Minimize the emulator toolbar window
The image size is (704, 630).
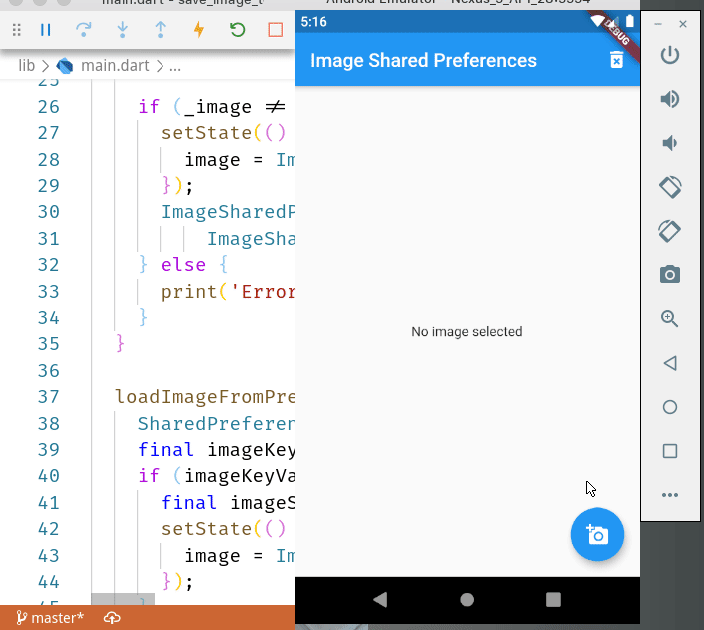[658, 24]
